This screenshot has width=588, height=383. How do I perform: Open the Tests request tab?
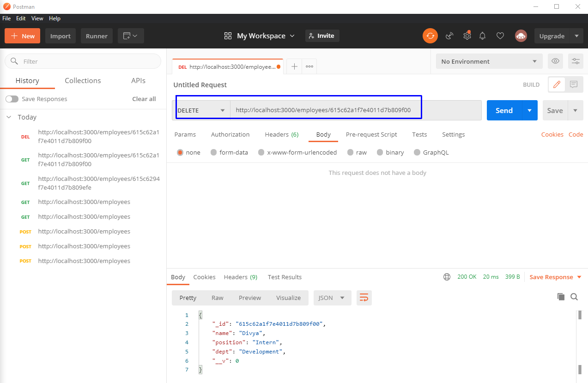(419, 134)
